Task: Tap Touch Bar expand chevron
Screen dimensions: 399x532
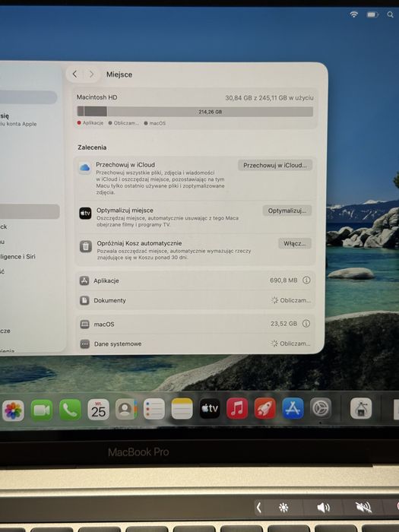Action: [x=259, y=508]
